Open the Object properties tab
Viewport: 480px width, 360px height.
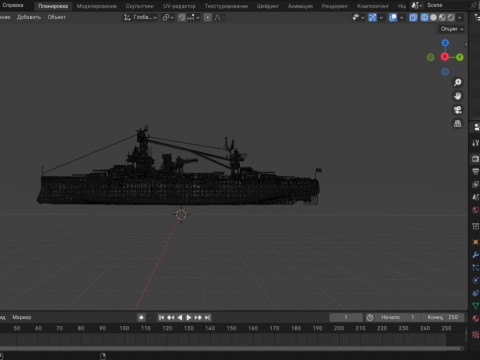click(476, 242)
